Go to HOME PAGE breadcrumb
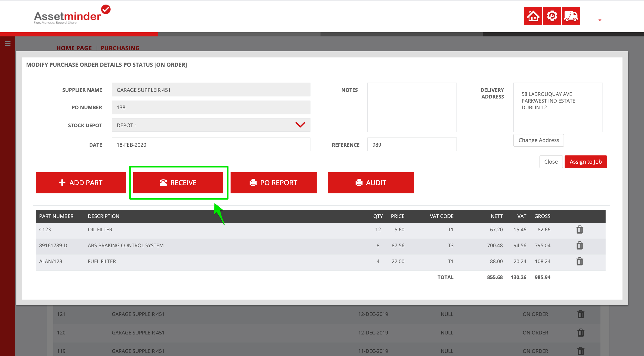 click(x=74, y=48)
